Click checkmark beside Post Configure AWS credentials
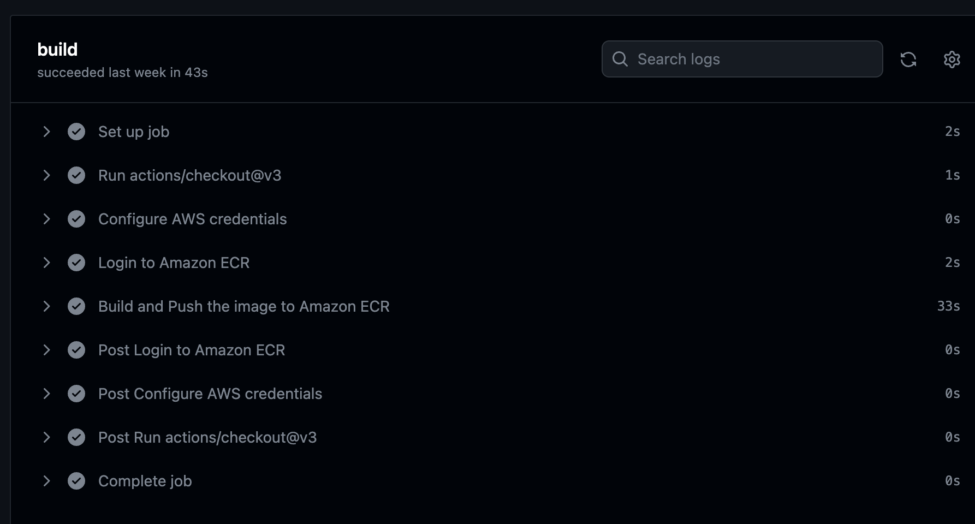 click(76, 393)
